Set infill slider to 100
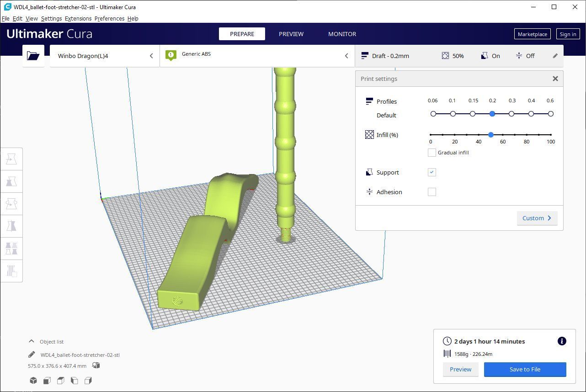Viewport: 586px width, 392px height. 551,135
